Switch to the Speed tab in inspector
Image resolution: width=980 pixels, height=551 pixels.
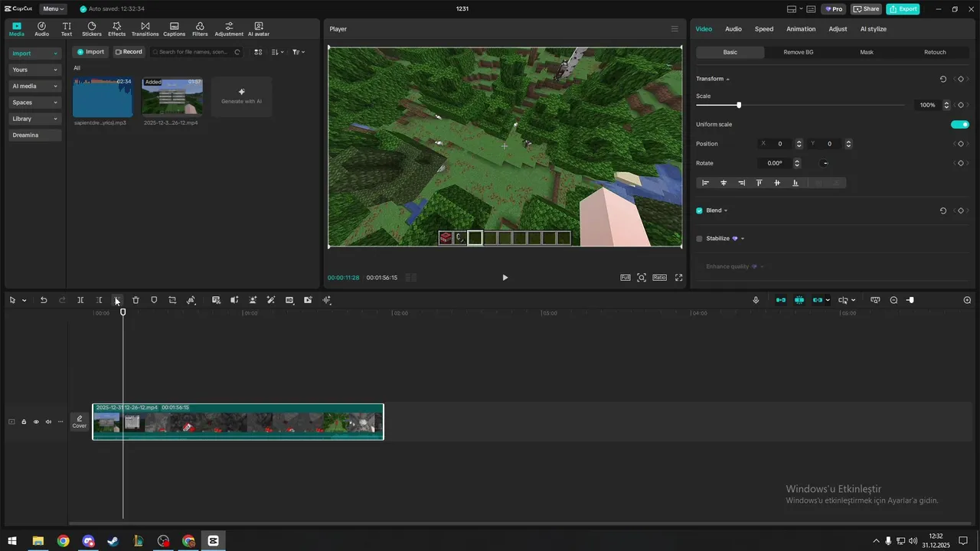(x=764, y=29)
